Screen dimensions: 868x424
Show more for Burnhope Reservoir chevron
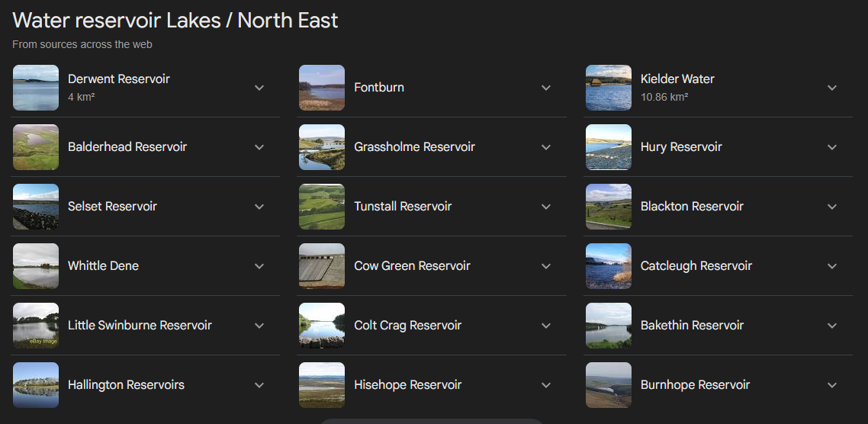[x=832, y=385]
